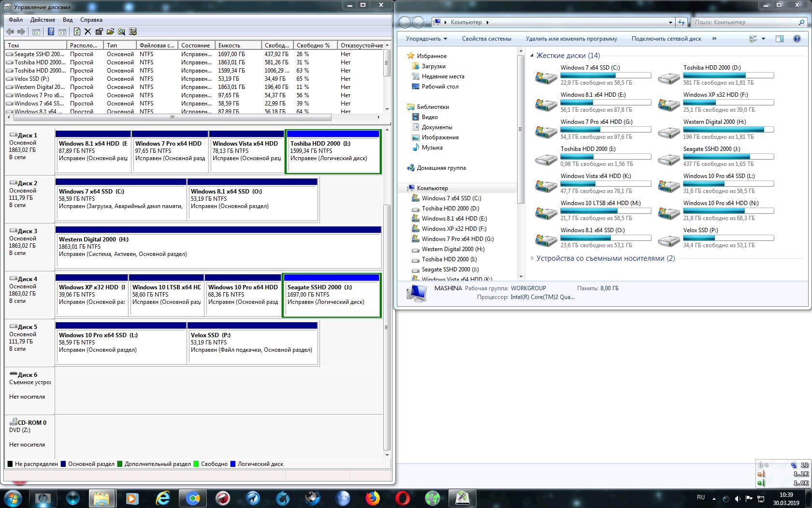
Task: Open the Упорядочить dropdown menu
Action: (426, 39)
